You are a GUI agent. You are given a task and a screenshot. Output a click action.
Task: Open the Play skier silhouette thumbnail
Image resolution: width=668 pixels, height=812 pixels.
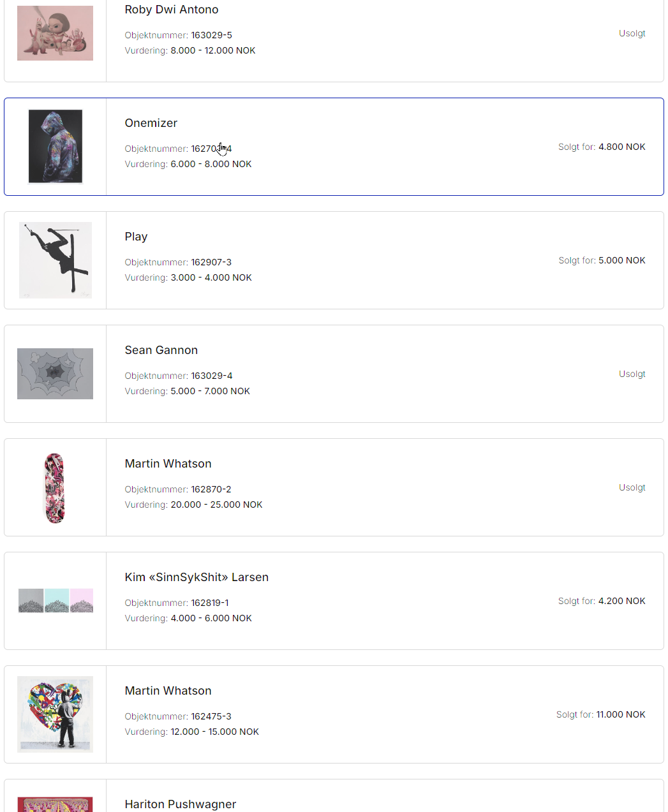coord(56,260)
